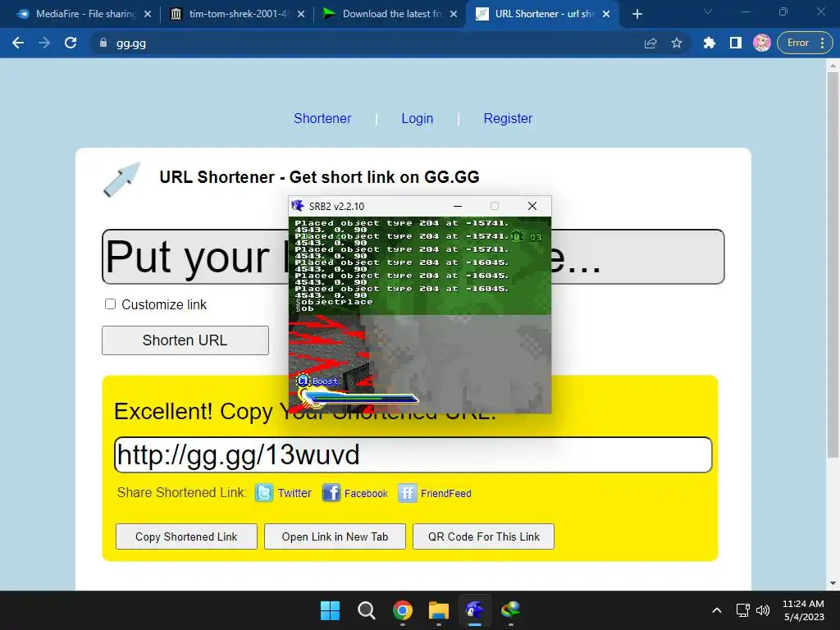840x630 pixels.
Task: Open a new browser tab
Action: (x=637, y=14)
